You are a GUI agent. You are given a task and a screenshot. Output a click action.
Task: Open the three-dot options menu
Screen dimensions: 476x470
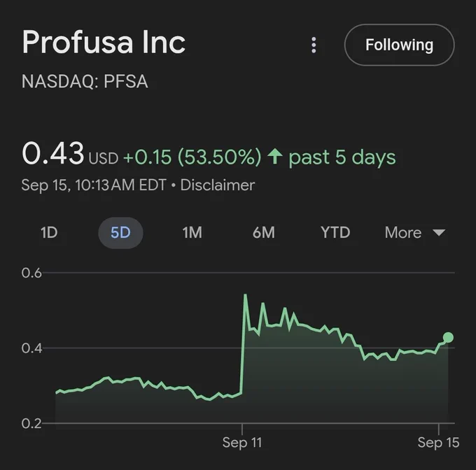coord(314,45)
